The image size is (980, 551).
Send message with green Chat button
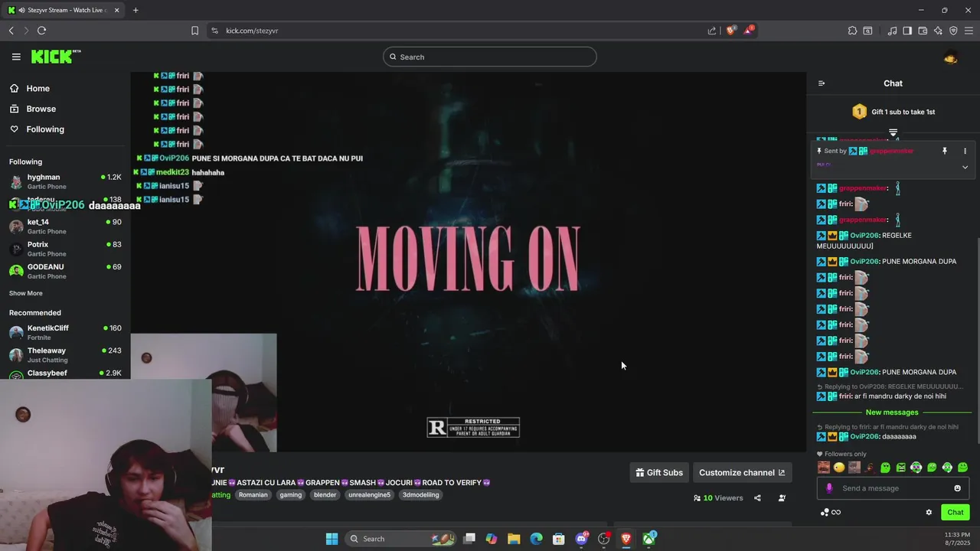tap(955, 513)
